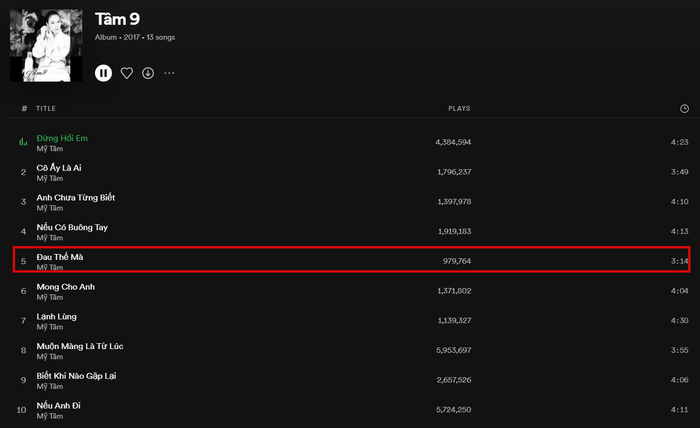This screenshot has height=428, width=700.
Task: Select Nếu Có Buông Tay song
Action: [71, 227]
